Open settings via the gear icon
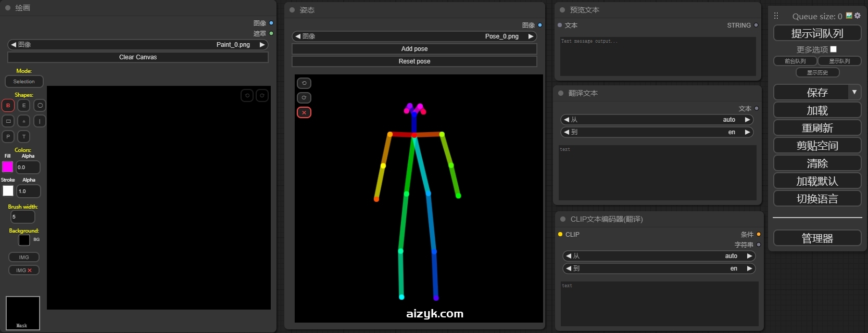Image resolution: width=868 pixels, height=333 pixels. (x=858, y=16)
